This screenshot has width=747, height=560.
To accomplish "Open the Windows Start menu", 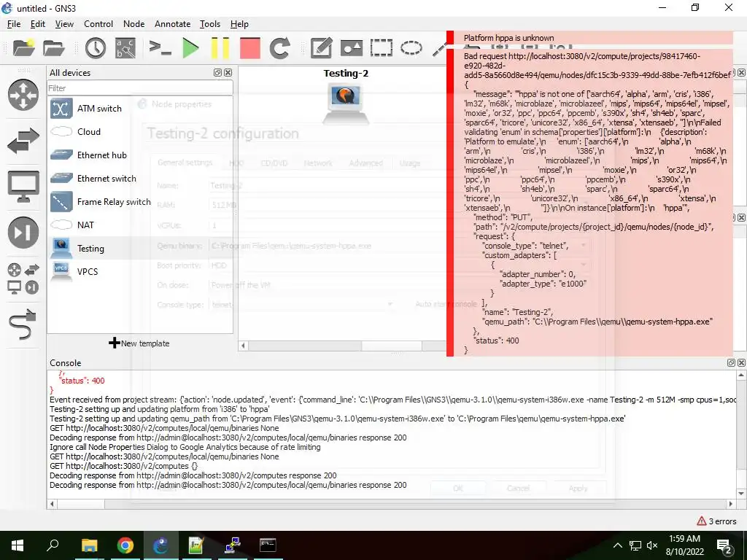I will 18,545.
